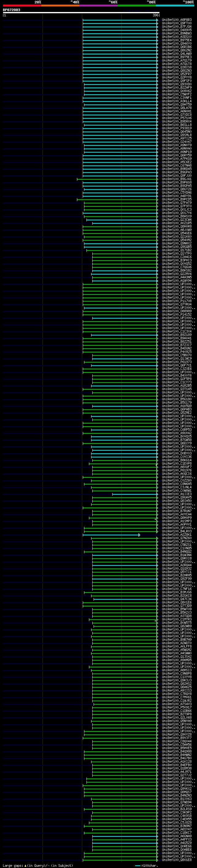The image size is (197, 868).
Task: Select the UniRef100_B9GJ41 label
Action: coord(177,179)
